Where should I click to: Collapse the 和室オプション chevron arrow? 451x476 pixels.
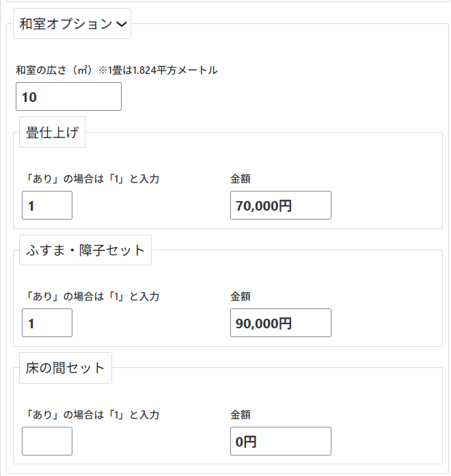[x=121, y=24]
